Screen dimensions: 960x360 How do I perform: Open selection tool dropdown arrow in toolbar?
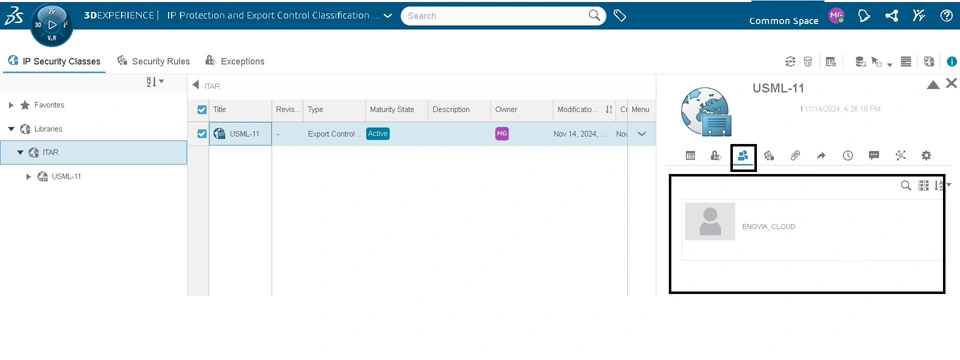890,64
